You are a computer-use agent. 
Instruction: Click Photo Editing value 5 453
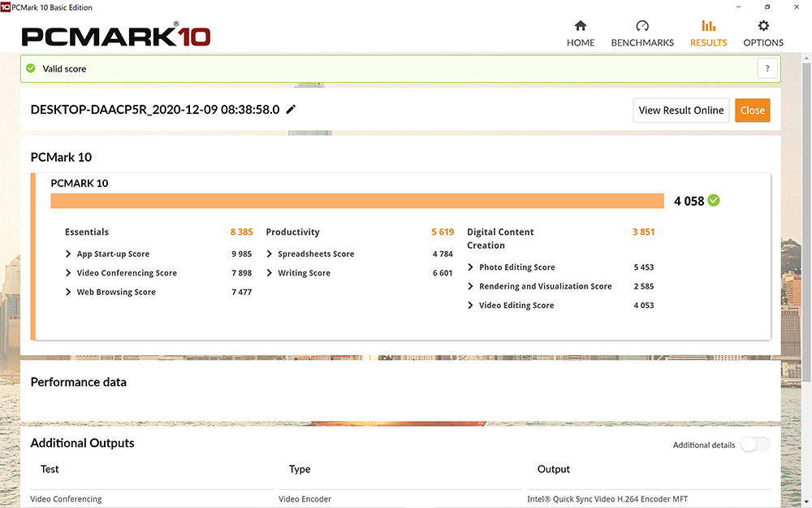[644, 267]
